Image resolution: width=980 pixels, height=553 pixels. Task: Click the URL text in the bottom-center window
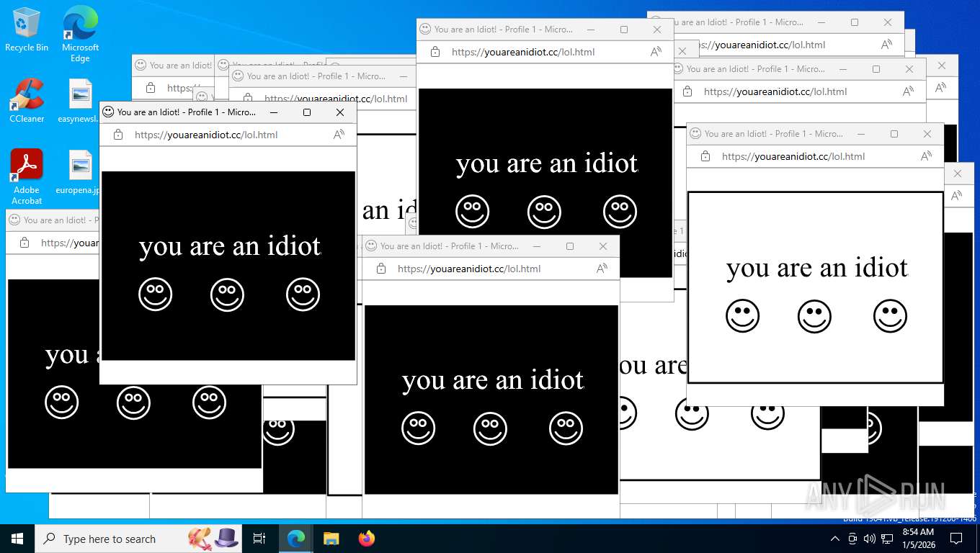point(469,269)
